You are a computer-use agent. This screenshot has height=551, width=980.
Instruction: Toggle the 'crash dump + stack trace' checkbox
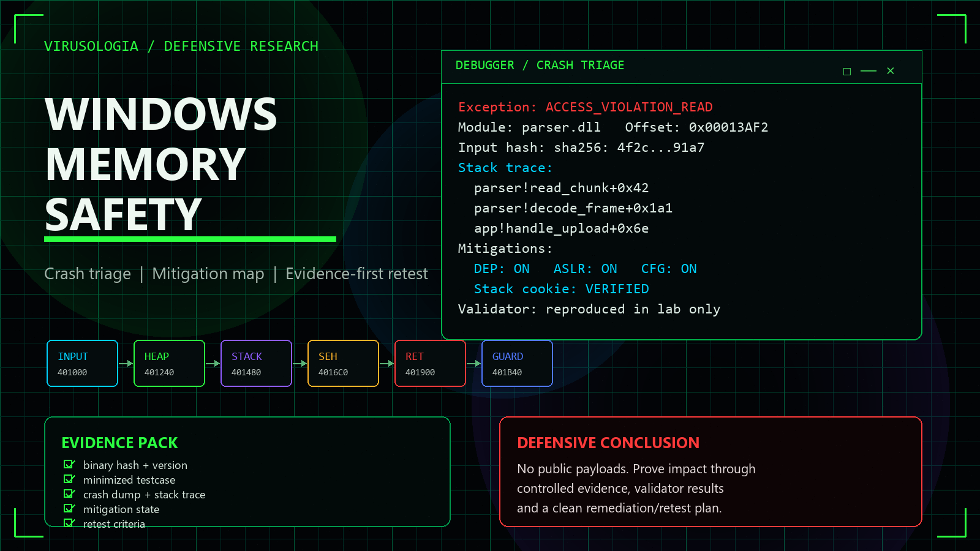click(69, 494)
